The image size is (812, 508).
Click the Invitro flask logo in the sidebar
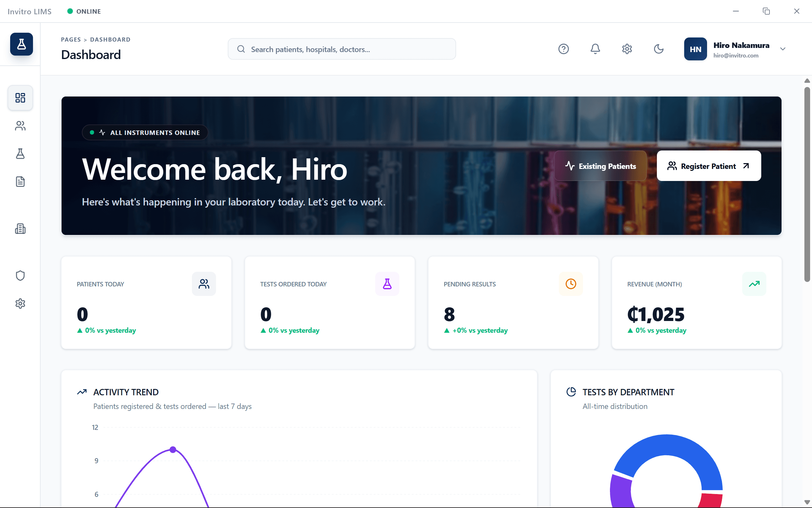22,44
